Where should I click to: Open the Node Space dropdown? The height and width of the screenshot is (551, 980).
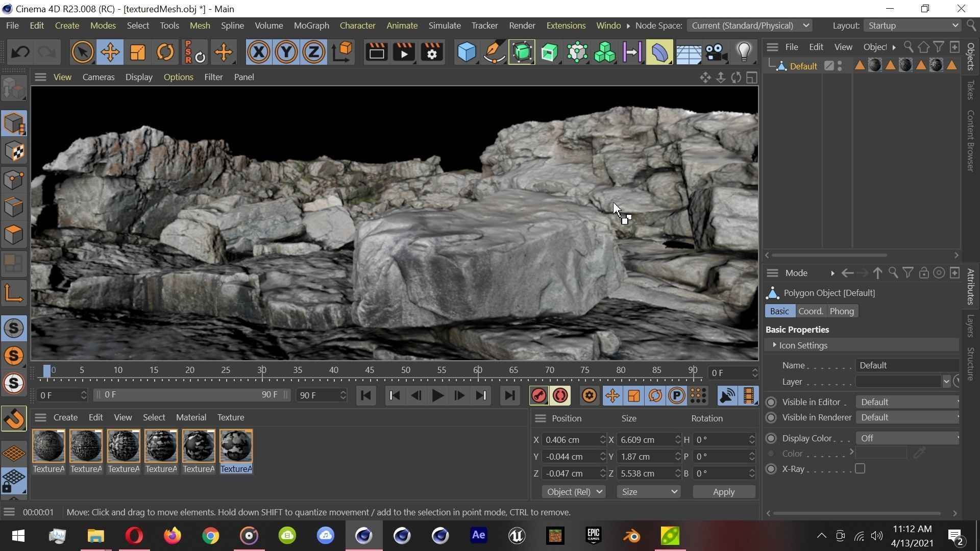(x=749, y=26)
